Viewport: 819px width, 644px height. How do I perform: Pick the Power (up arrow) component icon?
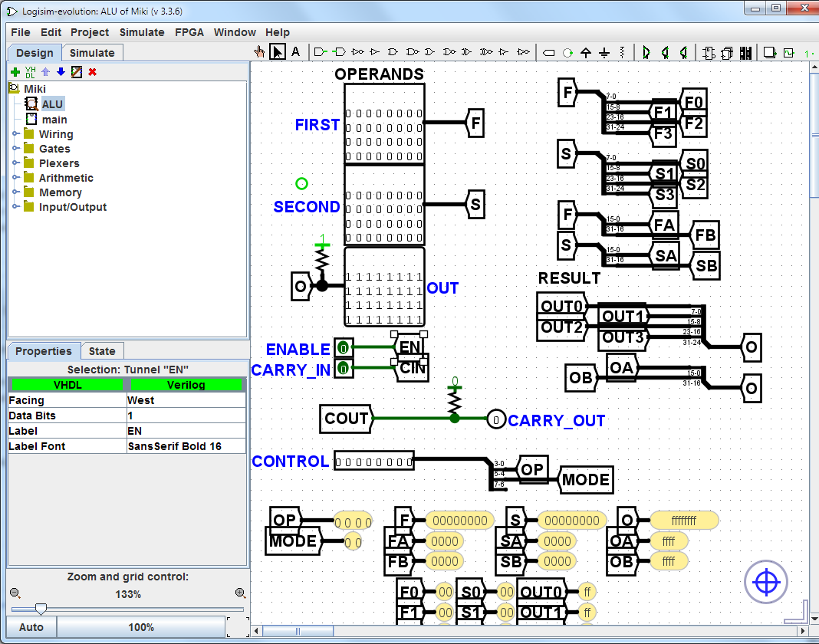click(586, 52)
